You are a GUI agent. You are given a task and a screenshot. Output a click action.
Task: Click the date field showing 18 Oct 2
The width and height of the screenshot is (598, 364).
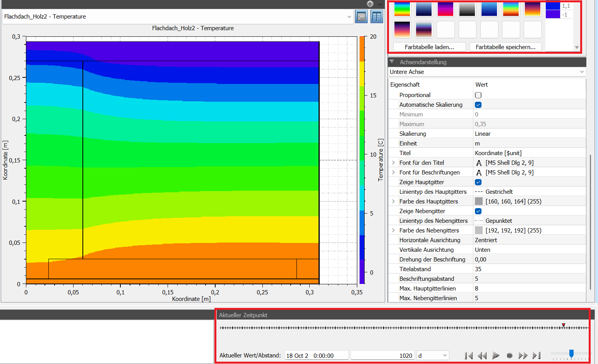click(x=317, y=355)
